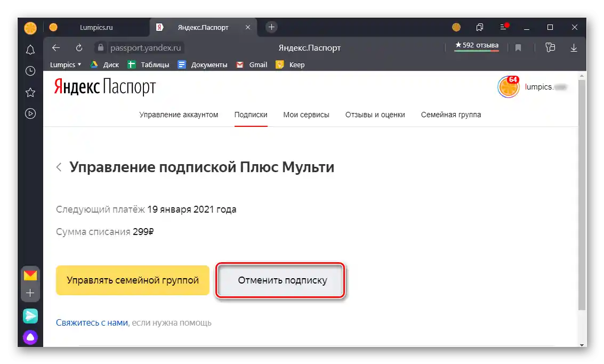The image size is (604, 364).
Task: Click the Яндекс Паспорт logo
Action: click(x=105, y=87)
